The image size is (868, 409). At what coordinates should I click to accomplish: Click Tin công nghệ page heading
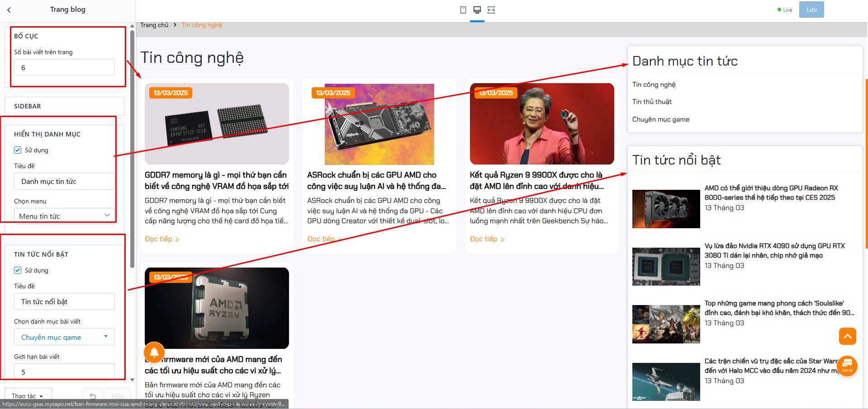(x=192, y=57)
